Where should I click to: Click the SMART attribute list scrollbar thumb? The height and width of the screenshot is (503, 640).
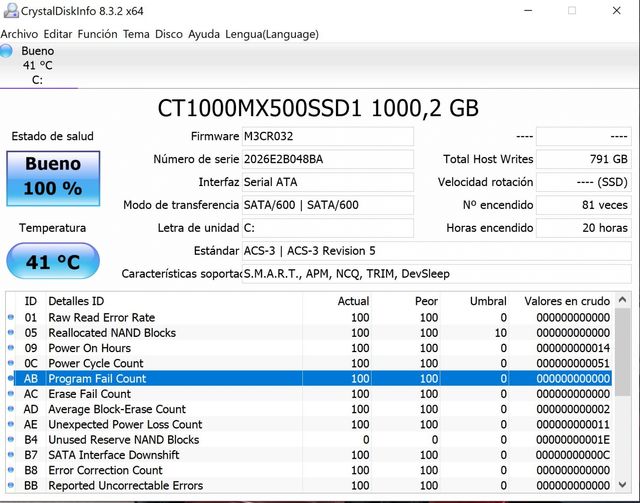click(x=622, y=352)
